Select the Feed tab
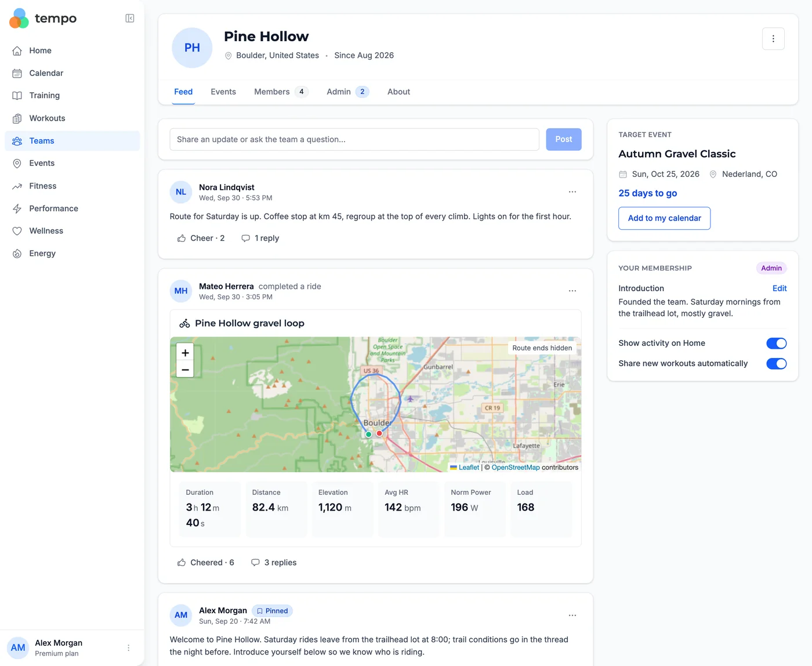Image resolution: width=812 pixels, height=666 pixels. [183, 92]
